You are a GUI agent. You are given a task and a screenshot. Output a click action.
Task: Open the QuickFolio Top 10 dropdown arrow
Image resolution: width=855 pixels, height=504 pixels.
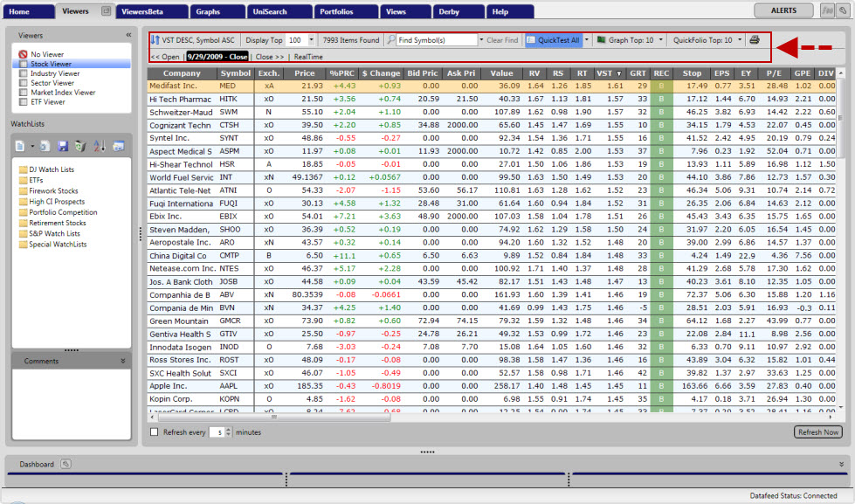tap(740, 40)
